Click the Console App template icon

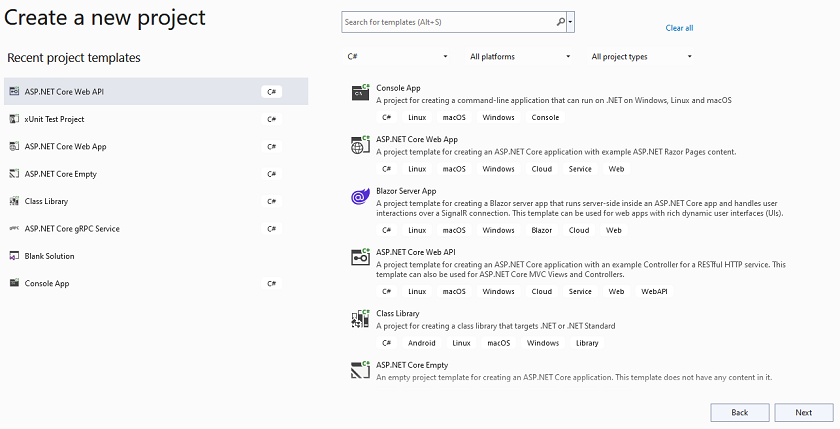coord(360,92)
